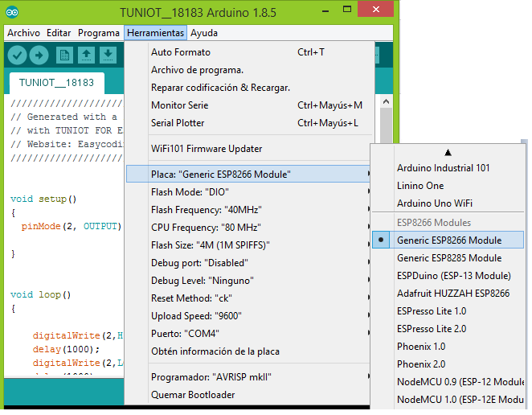Expand Flash Frequency 40MHz submenu
The height and width of the screenshot is (415, 532).
click(248, 210)
